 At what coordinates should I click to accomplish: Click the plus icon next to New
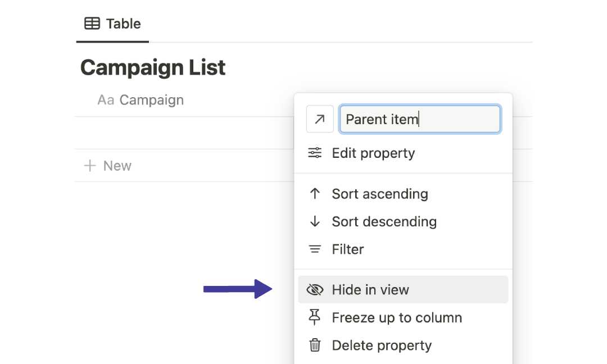click(89, 165)
